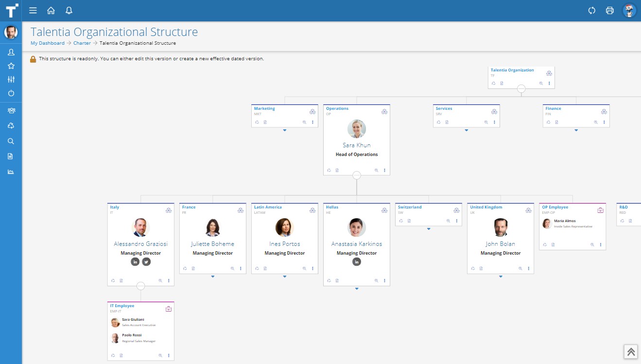The image size is (641, 364).
Task: Click briefcase icon on OP Employee card
Action: coord(600,210)
